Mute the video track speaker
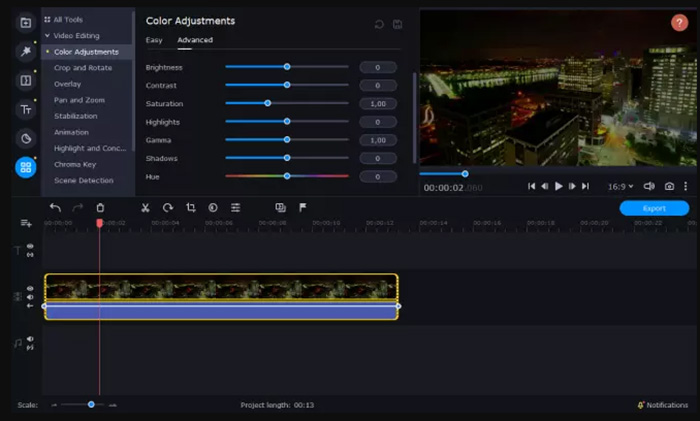 [30, 297]
